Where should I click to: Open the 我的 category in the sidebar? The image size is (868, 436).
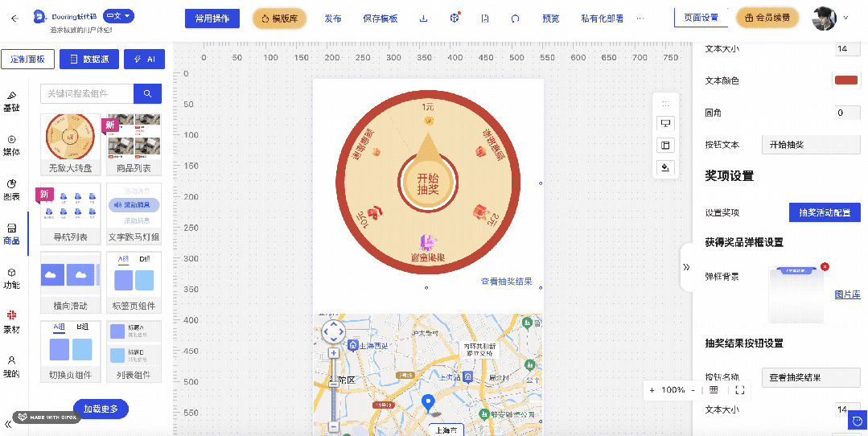tap(11, 367)
